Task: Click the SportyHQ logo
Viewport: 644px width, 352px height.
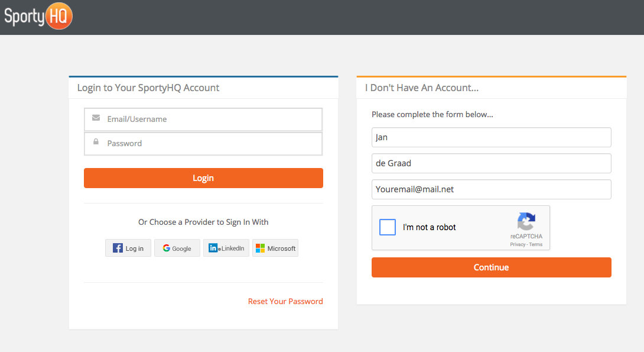Action: 38,17
